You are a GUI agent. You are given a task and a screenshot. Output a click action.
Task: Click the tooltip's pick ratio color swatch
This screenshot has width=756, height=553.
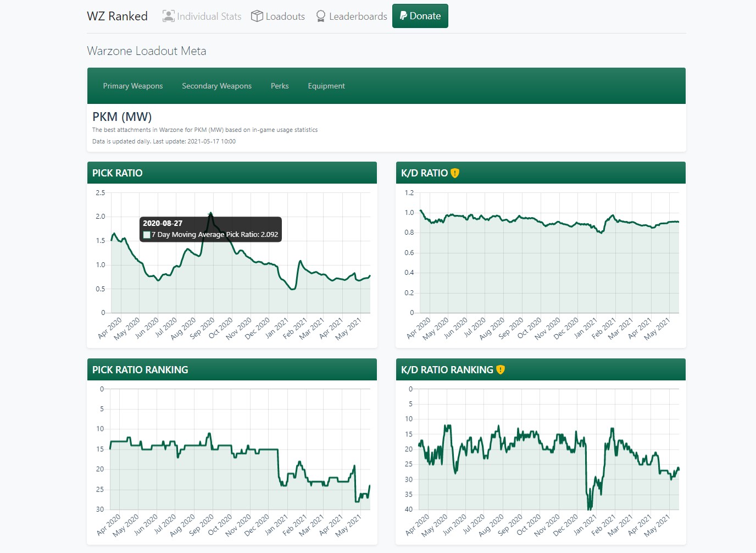[x=147, y=235]
